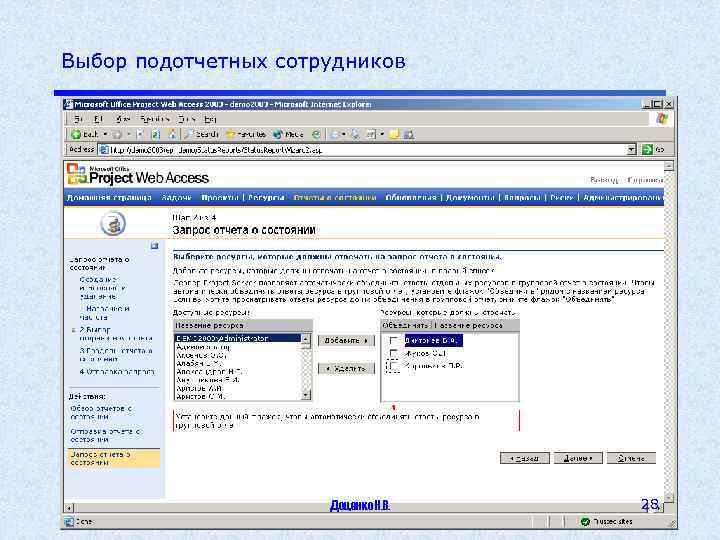Image resolution: width=720 pixels, height=540 pixels.
Task: Open the Back button history dropdown arrow
Action: (x=105, y=134)
